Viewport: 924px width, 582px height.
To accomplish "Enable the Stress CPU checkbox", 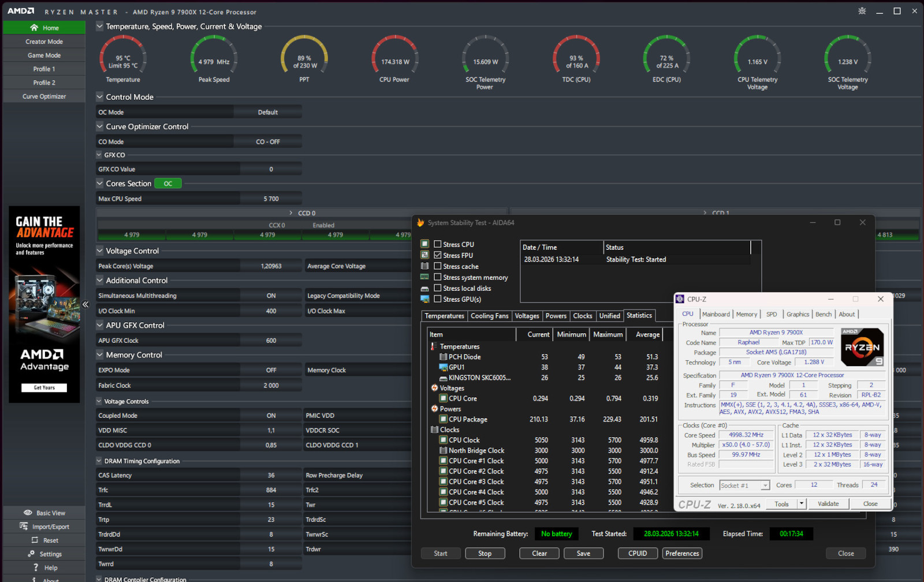I will point(438,244).
